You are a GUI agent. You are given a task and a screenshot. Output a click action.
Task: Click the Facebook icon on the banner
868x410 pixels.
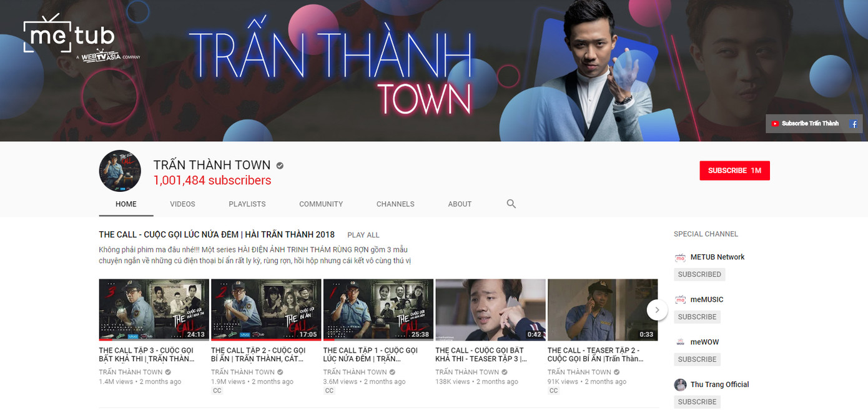pyautogui.click(x=853, y=124)
